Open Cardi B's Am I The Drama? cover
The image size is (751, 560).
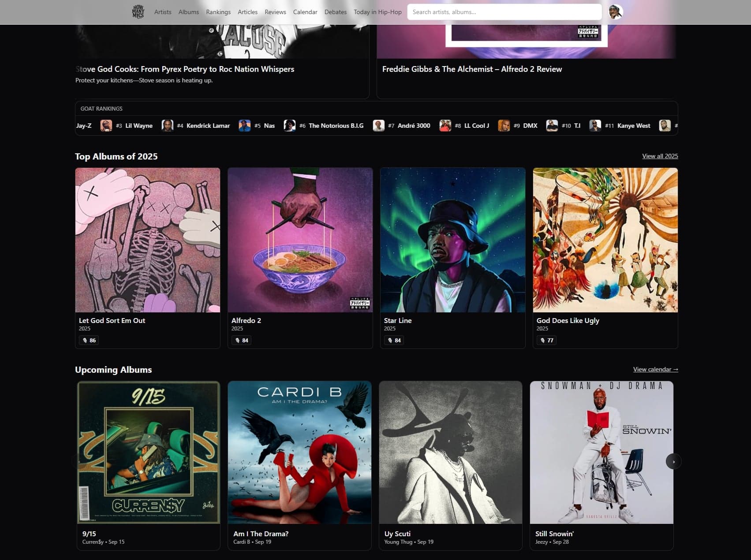(300, 452)
